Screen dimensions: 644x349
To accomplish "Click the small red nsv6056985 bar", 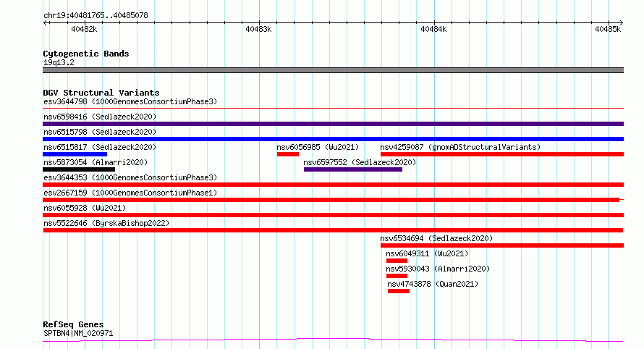I will 288,154.
